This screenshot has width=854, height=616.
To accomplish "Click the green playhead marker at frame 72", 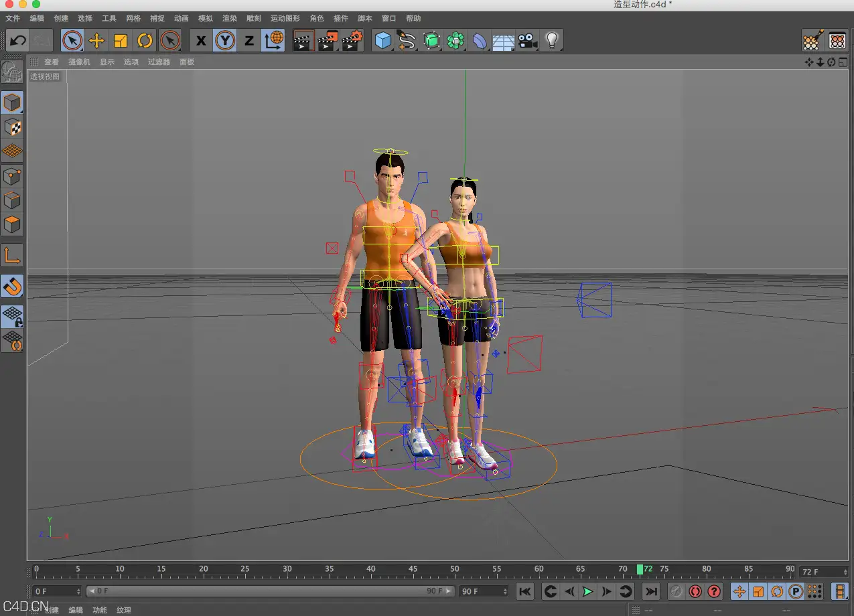I will point(640,569).
